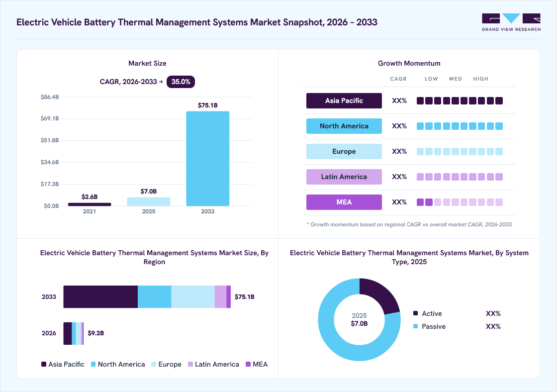Click the Latin America XX% CAGR value
This screenshot has width=557, height=392.
(x=399, y=177)
